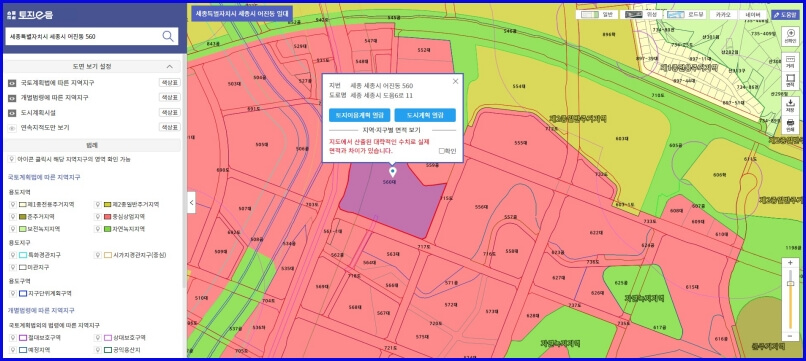Open 색상표 for 연속지적도만 보기
This screenshot has width=806, height=361.
pos(169,127)
